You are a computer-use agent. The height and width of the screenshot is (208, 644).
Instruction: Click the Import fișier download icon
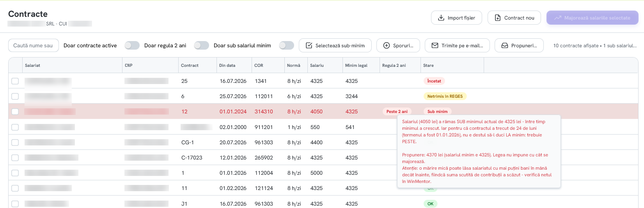pos(441,18)
